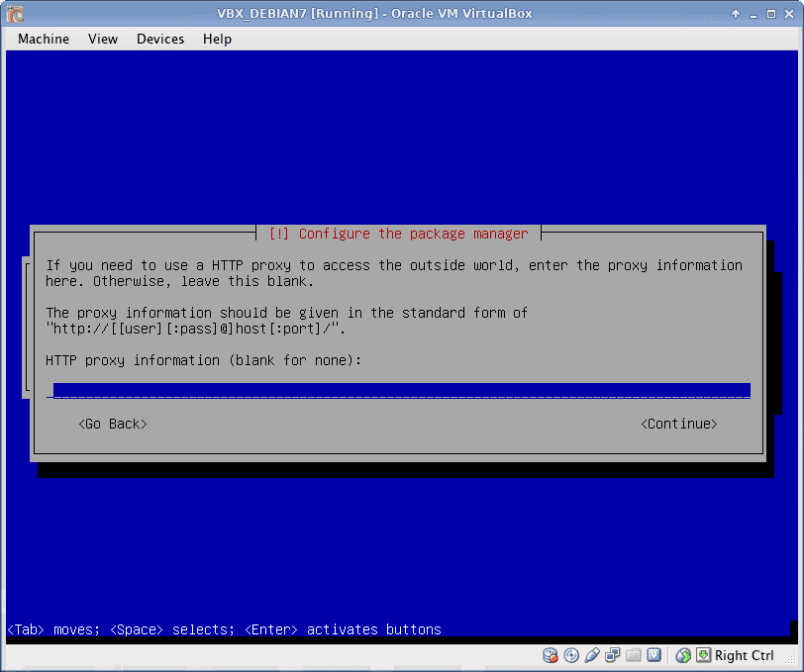Open the network adapters indicator icon
This screenshot has width=804, height=672.
[613, 655]
